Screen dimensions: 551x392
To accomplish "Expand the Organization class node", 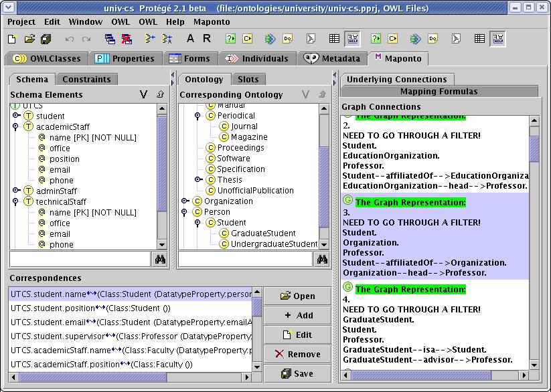I will pyautogui.click(x=185, y=201).
